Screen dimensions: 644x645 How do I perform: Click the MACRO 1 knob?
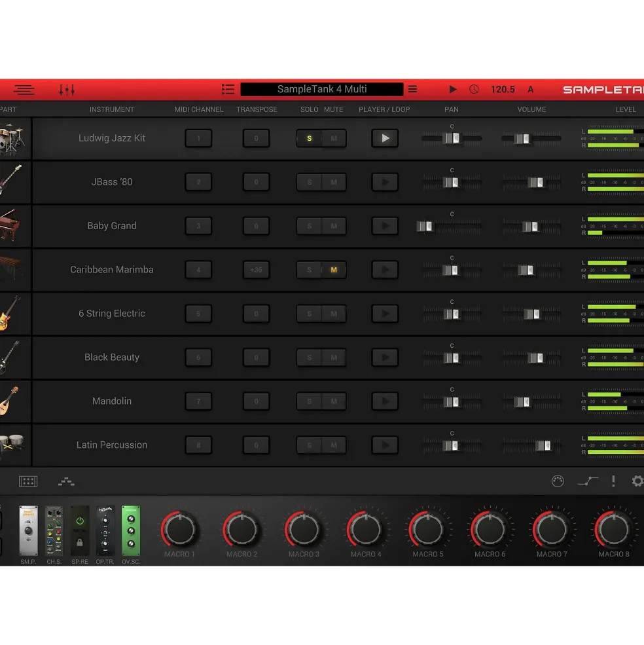[180, 529]
